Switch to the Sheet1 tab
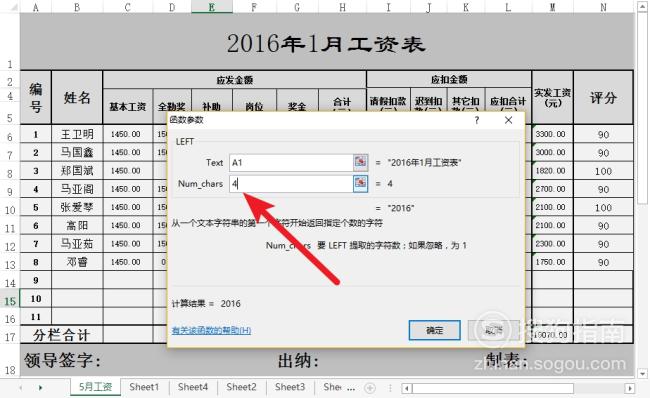 coord(144,387)
